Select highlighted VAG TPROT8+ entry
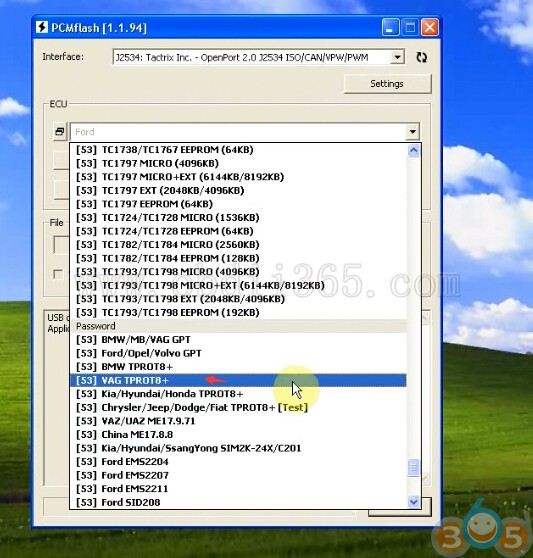Image resolution: width=533 pixels, height=558 pixels. coord(238,380)
